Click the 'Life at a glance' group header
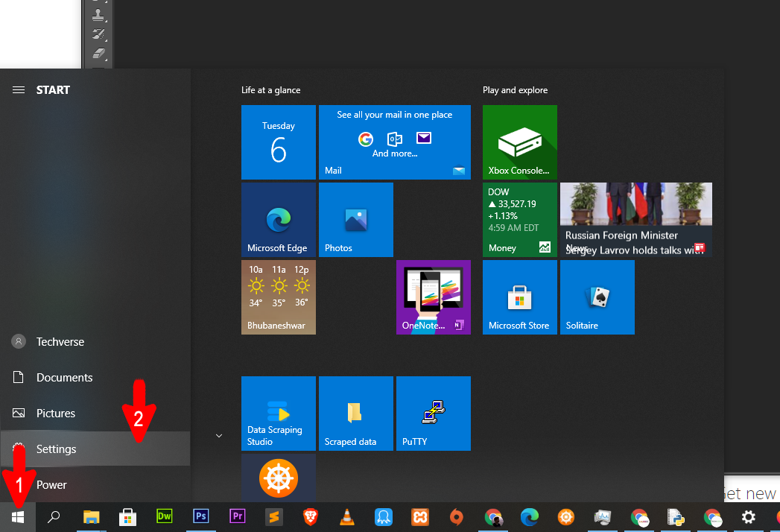This screenshot has width=780, height=532. pyautogui.click(x=271, y=90)
